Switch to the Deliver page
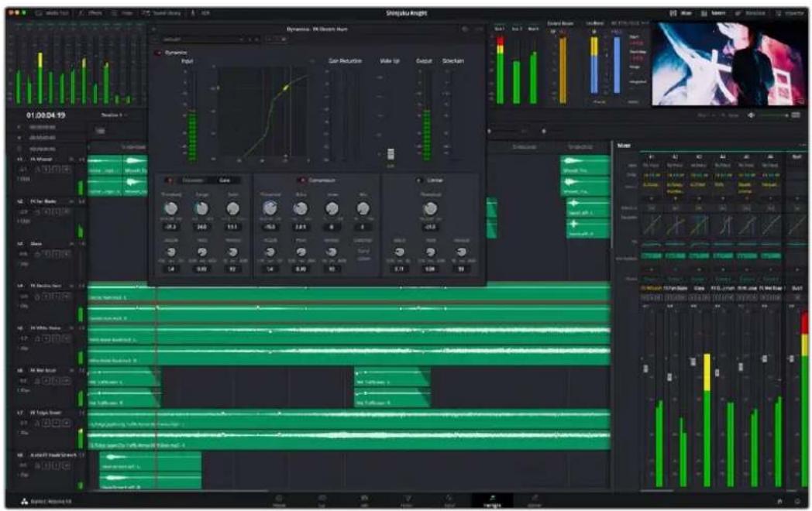Screen dimensions: 812x511 (x=535, y=501)
